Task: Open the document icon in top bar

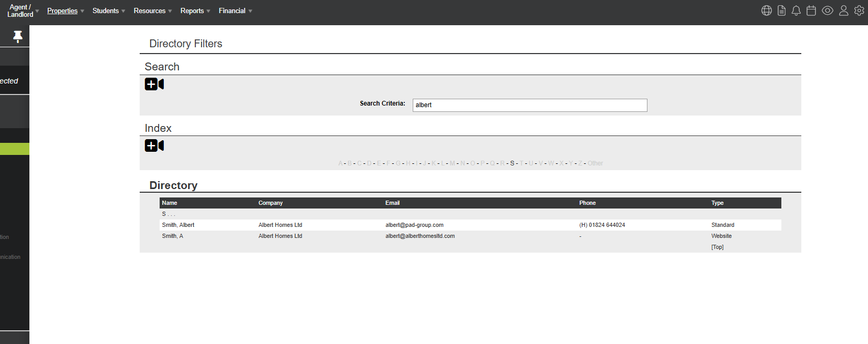Action: click(781, 11)
